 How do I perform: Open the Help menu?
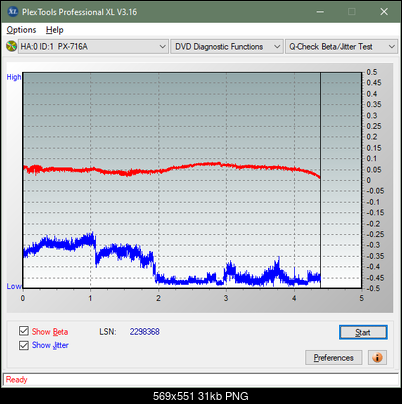(x=55, y=30)
